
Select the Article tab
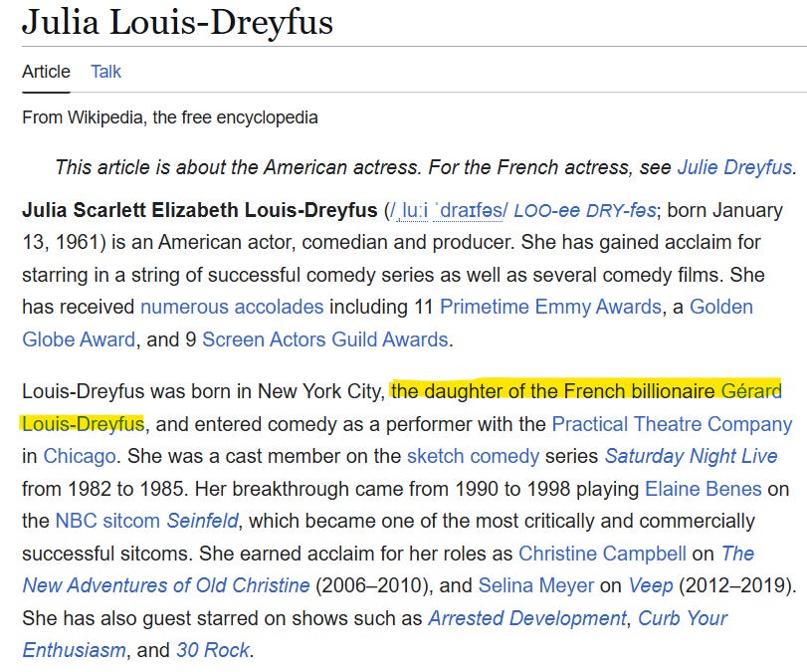click(x=46, y=72)
